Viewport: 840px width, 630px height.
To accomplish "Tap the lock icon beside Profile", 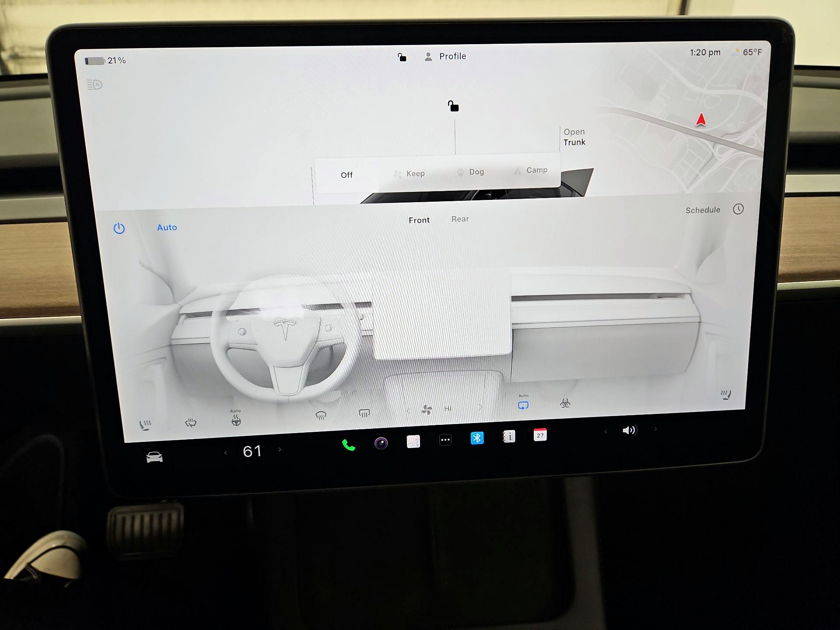I will [402, 57].
